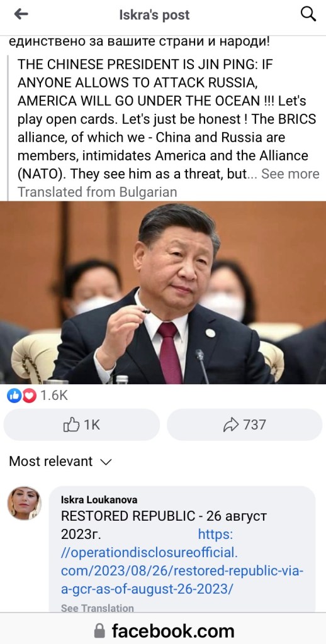The width and height of the screenshot is (326, 644).
Task: Open the post photo of man in suit
Action: [163, 292]
